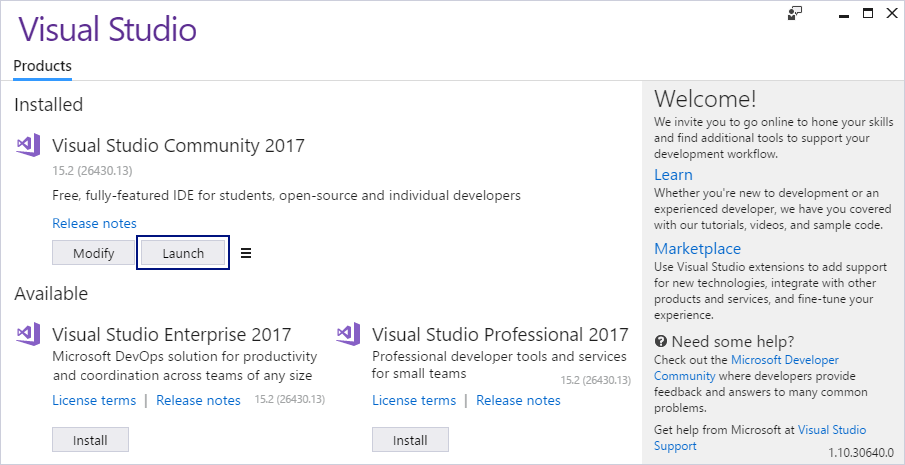The width and height of the screenshot is (905, 465).
Task: Open License terms for Professional 2017
Action: click(x=414, y=400)
